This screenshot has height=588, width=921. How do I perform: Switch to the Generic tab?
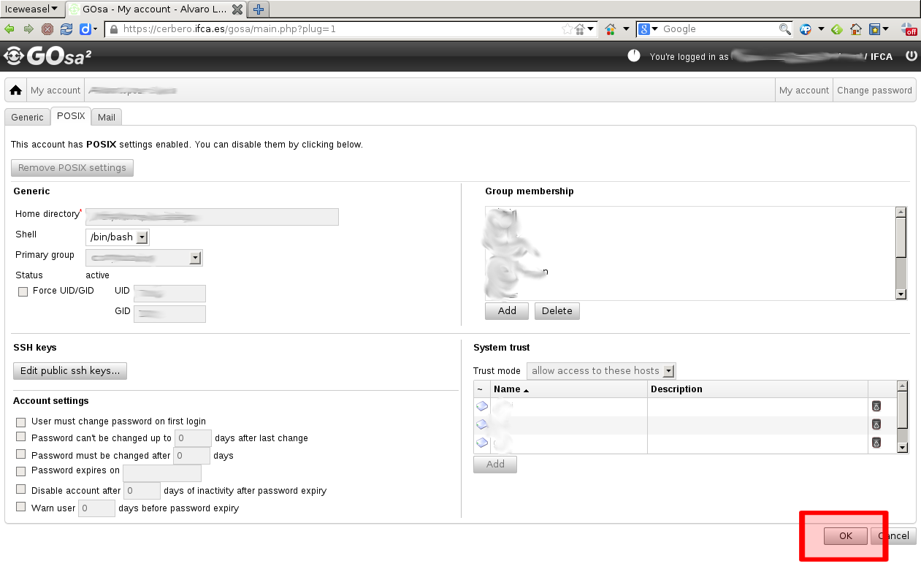pos(27,117)
